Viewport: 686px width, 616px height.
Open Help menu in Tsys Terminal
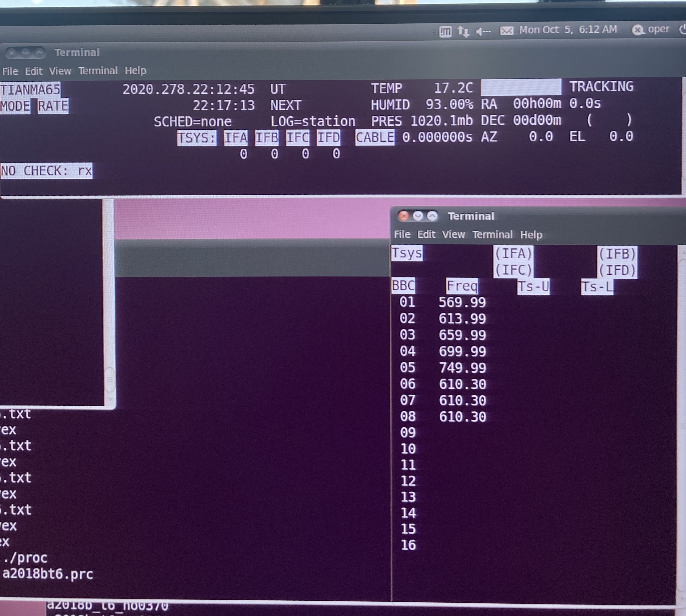tap(531, 235)
